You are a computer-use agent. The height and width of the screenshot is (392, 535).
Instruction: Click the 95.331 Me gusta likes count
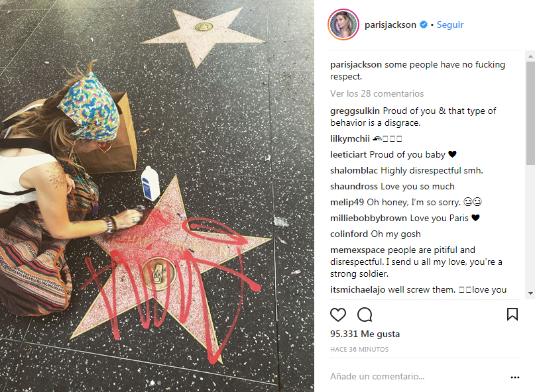tap(365, 334)
